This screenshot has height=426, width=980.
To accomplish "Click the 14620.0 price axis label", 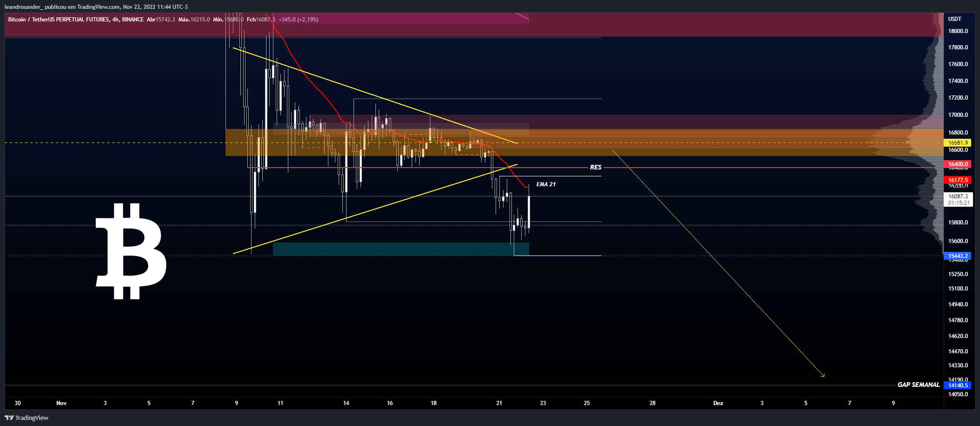I will click(x=958, y=336).
